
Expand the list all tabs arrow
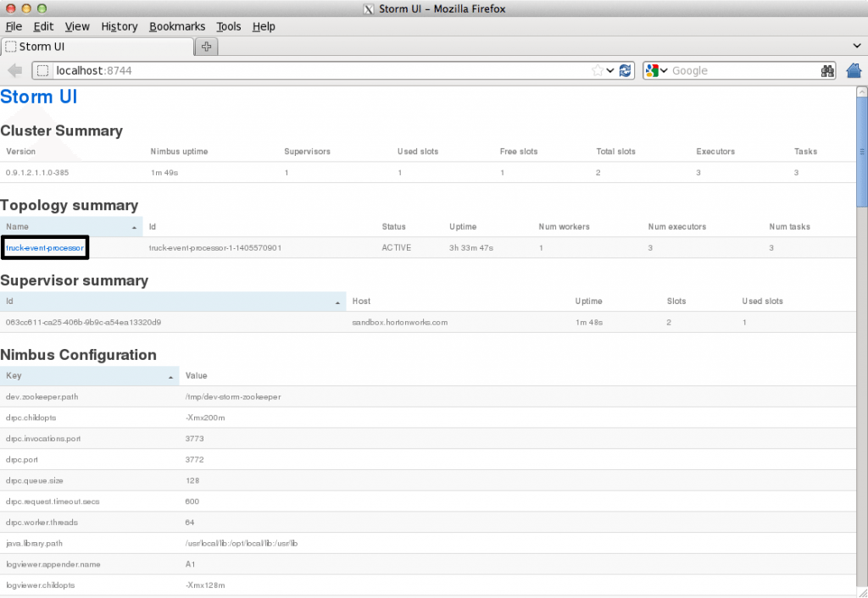[x=856, y=46]
